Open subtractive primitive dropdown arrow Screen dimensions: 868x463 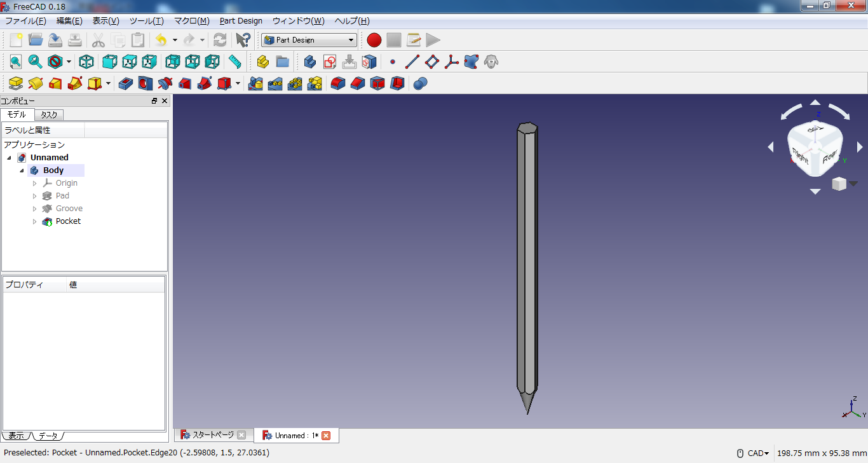(238, 83)
